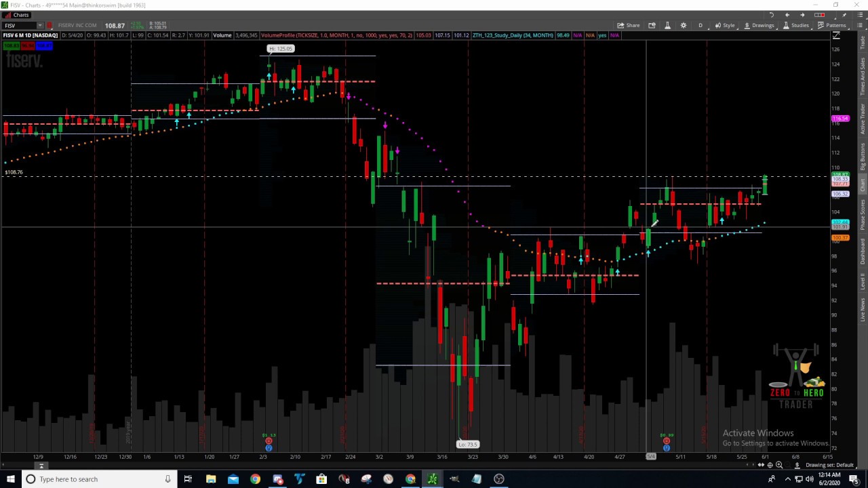Click the Share button in the chart toolbar
Screen dimensions: 868x488
(x=629, y=25)
